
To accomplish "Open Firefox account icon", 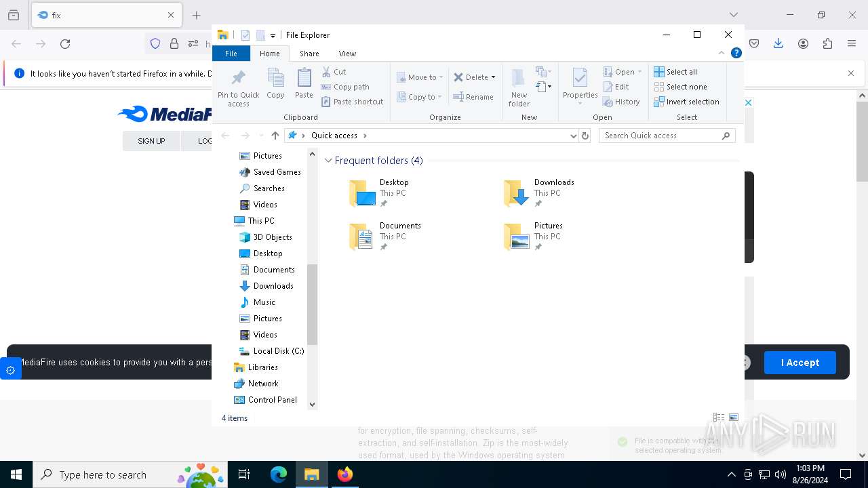I will pyautogui.click(x=803, y=43).
